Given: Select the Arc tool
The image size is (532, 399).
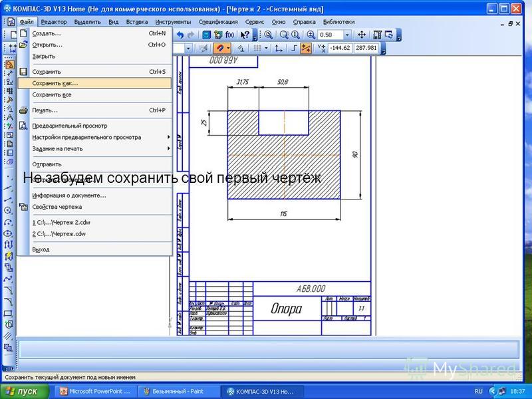Looking at the screenshot, I should pyautogui.click(x=9, y=222).
